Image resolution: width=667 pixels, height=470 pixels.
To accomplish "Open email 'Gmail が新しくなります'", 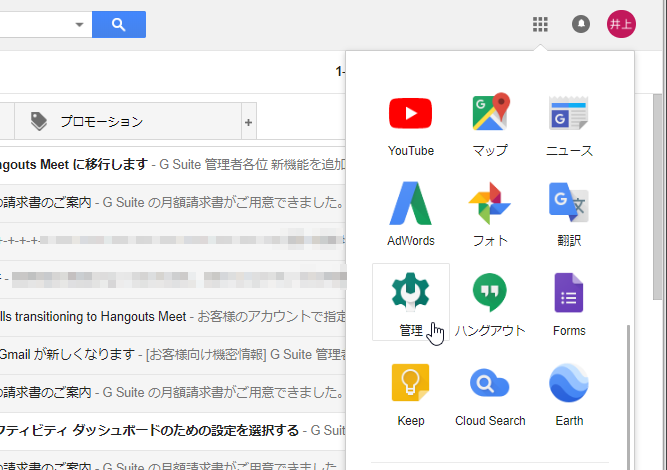I will pos(172,354).
